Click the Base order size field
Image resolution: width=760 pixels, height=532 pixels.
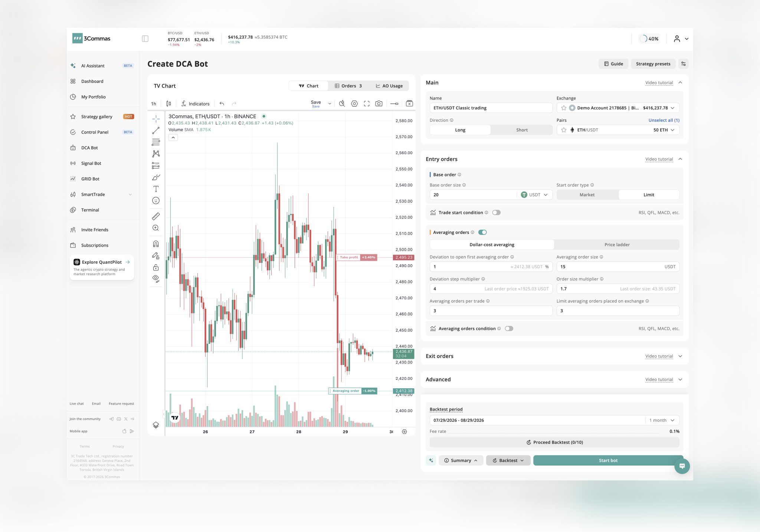point(473,195)
